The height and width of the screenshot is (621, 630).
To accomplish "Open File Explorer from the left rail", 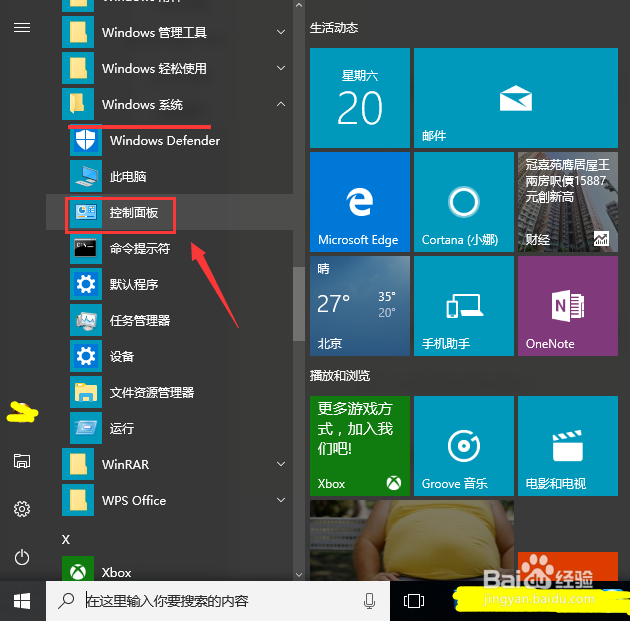I will (x=22, y=461).
